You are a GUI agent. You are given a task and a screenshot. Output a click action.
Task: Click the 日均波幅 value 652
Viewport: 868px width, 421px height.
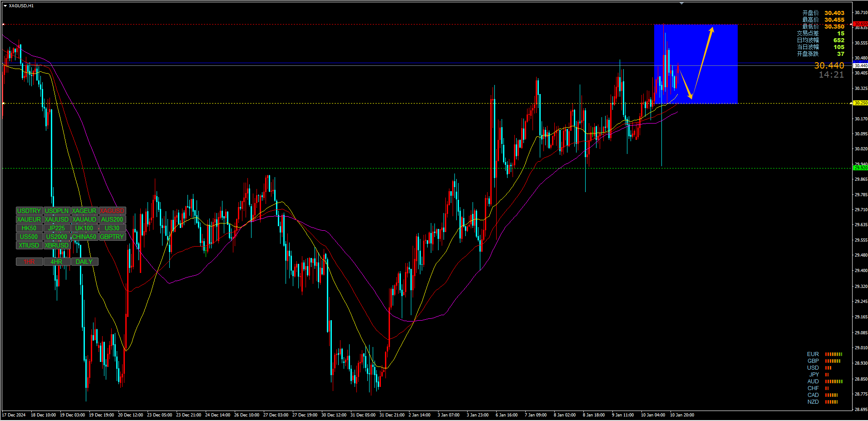[839, 40]
